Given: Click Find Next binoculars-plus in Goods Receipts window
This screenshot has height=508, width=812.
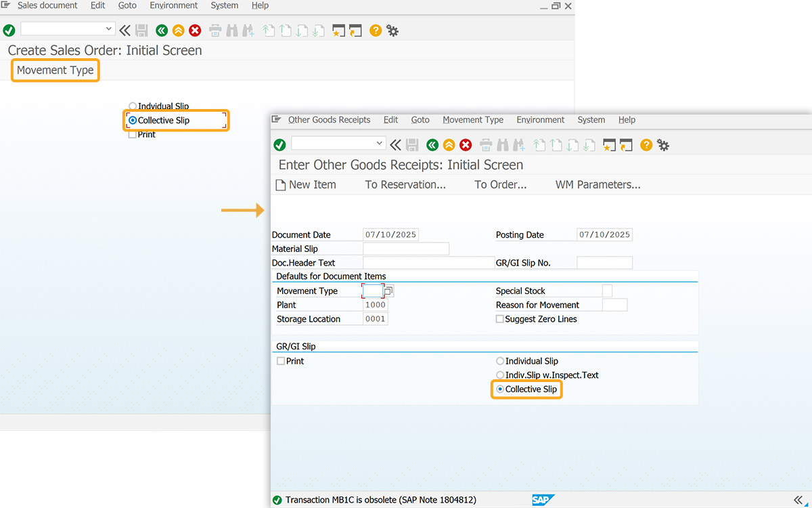Looking at the screenshot, I should pyautogui.click(x=519, y=145).
